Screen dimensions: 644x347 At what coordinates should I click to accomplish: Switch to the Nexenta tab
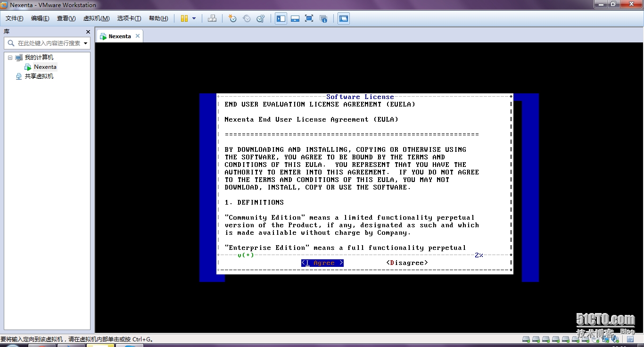(120, 36)
